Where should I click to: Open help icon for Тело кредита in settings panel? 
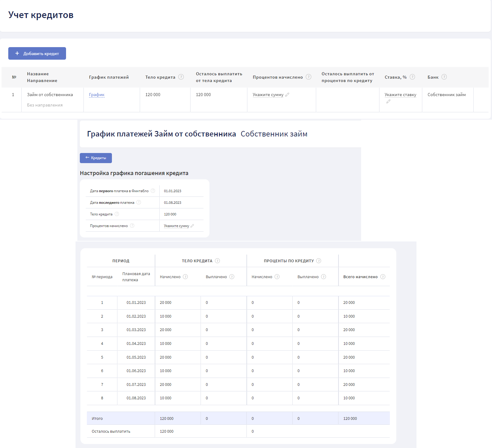coord(117,214)
